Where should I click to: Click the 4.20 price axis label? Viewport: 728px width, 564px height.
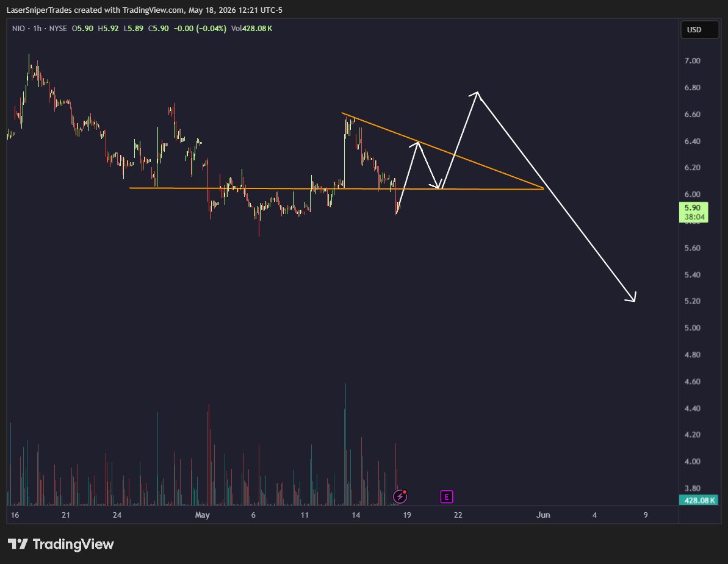click(x=692, y=435)
